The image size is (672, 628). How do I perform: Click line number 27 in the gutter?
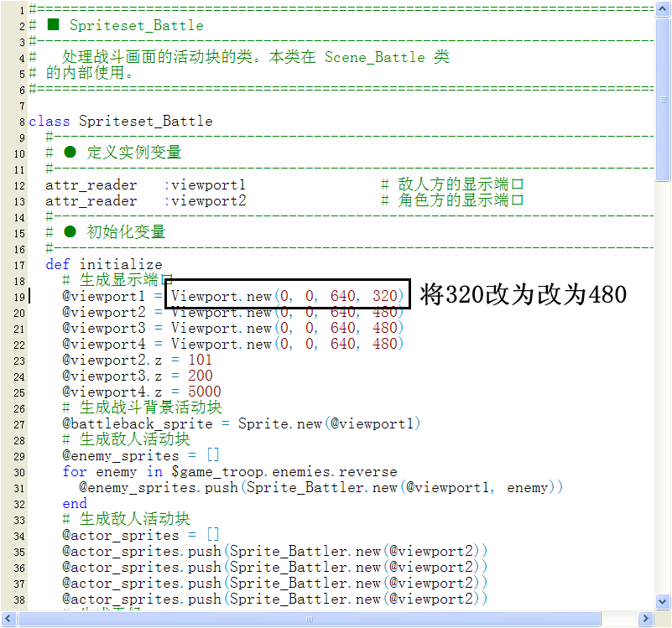click(x=19, y=425)
